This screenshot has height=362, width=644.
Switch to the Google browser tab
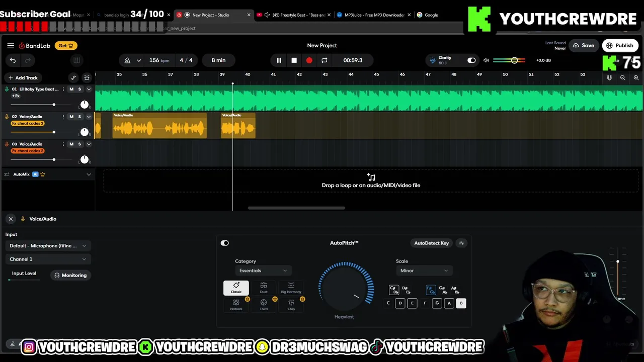(x=431, y=15)
